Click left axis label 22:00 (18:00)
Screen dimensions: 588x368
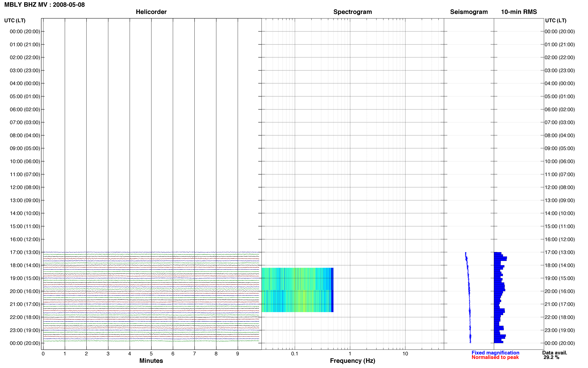(25, 317)
